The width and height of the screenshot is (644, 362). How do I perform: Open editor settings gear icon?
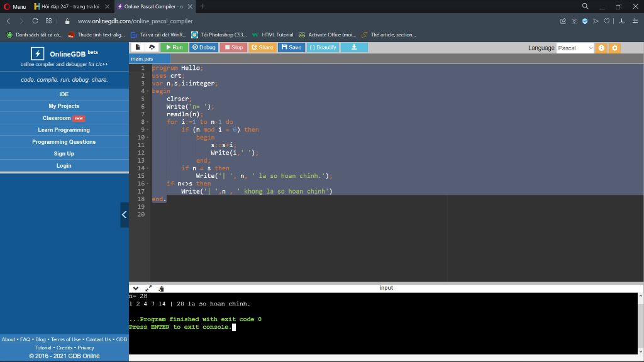pos(614,48)
